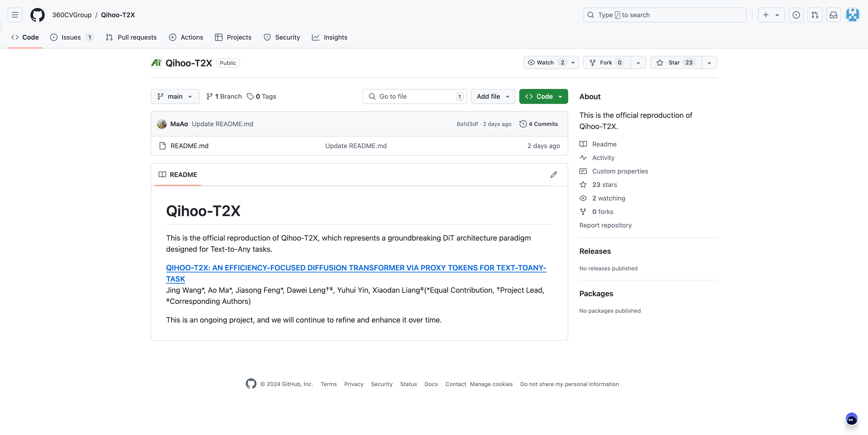Image resolution: width=868 pixels, height=435 pixels.
Task: Open the green Code dropdown
Action: (x=543, y=96)
